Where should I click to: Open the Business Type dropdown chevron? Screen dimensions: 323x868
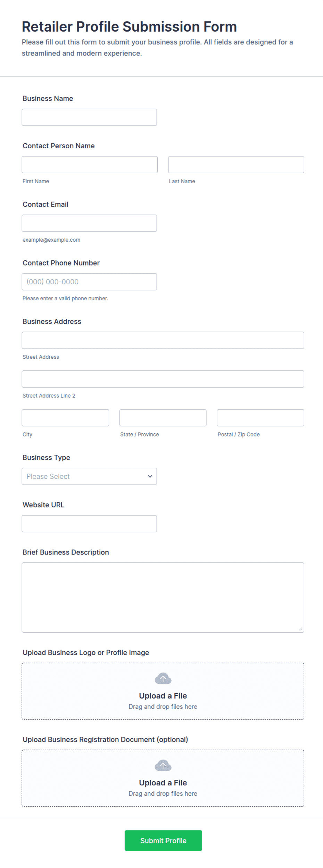[150, 476]
